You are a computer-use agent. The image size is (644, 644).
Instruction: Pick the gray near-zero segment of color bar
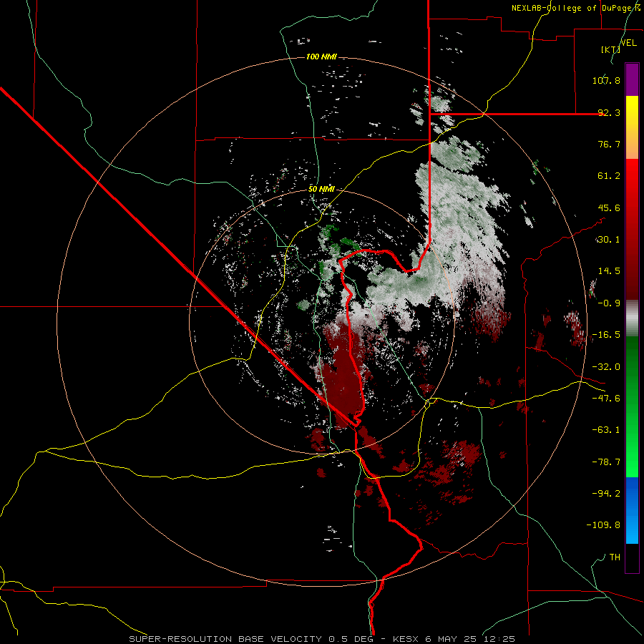[x=632, y=318]
